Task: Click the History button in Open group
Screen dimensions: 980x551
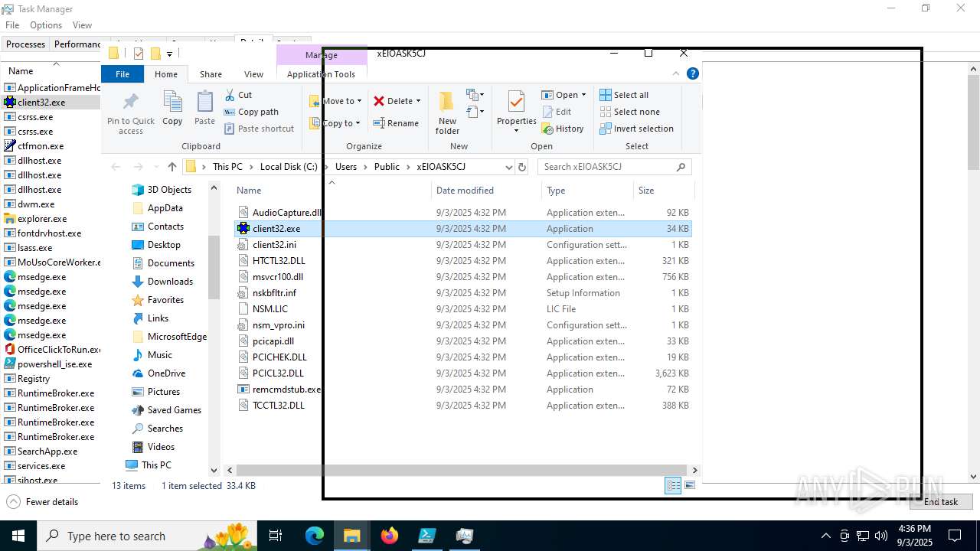Action: click(x=563, y=129)
